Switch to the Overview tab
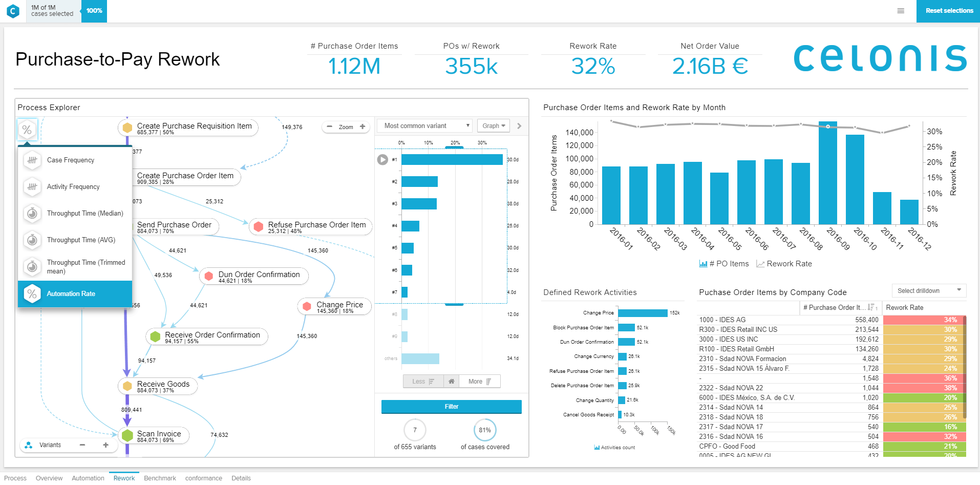This screenshot has height=485, width=980. tap(49, 478)
